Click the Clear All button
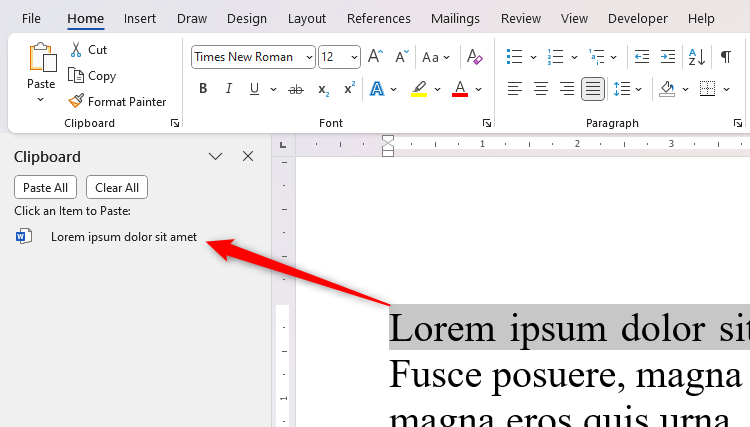Image resolution: width=750 pixels, height=427 pixels. [117, 187]
